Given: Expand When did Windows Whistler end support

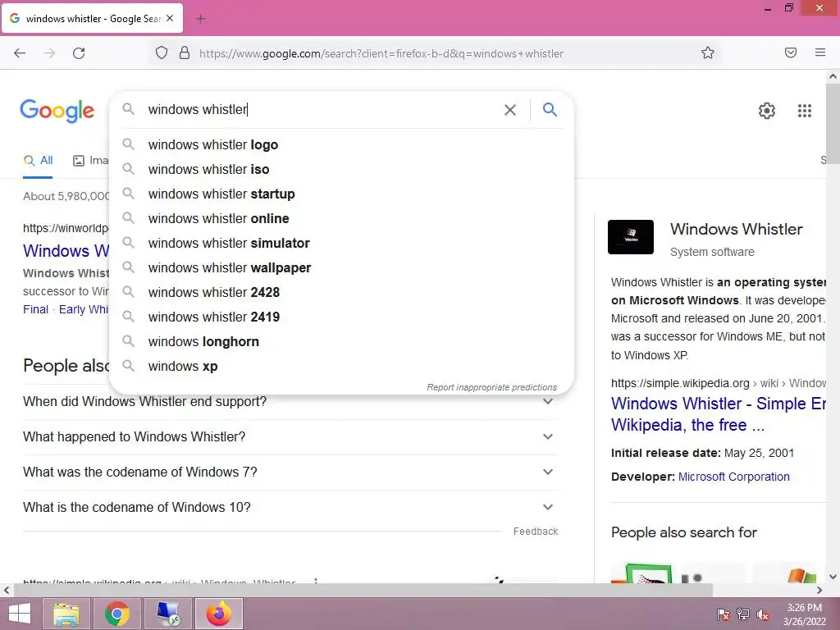Looking at the screenshot, I should (290, 402).
